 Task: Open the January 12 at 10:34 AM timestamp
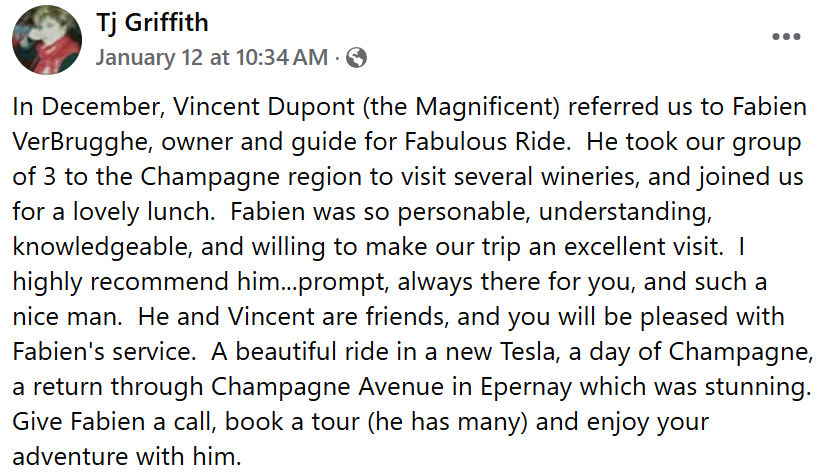pyautogui.click(x=211, y=57)
